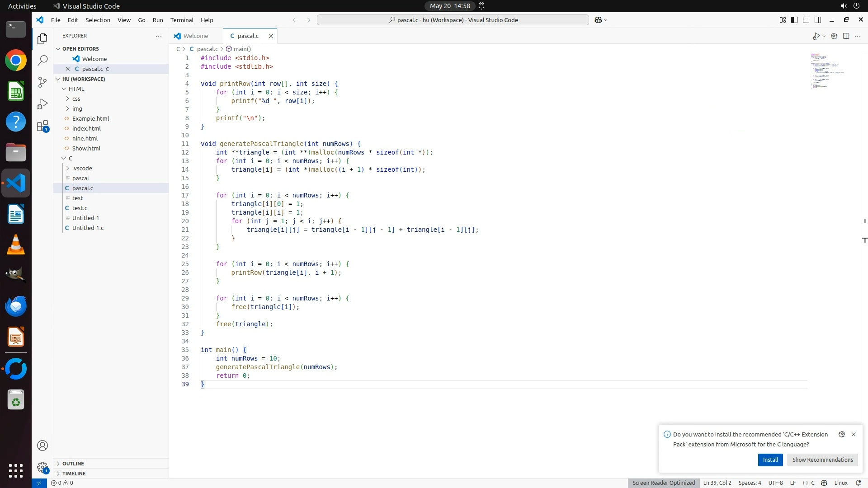Click the Run C file play icon
Image resolution: width=868 pixels, height=488 pixels.
tap(816, 36)
